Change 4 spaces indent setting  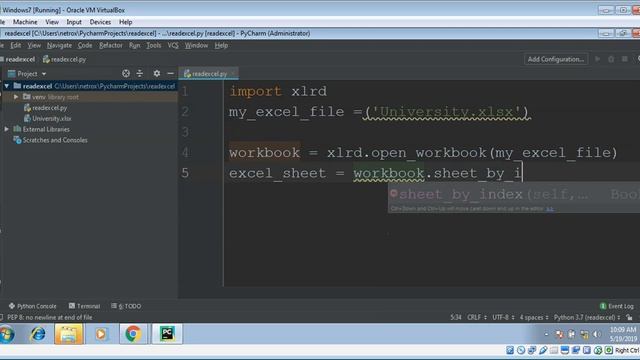pos(534,317)
